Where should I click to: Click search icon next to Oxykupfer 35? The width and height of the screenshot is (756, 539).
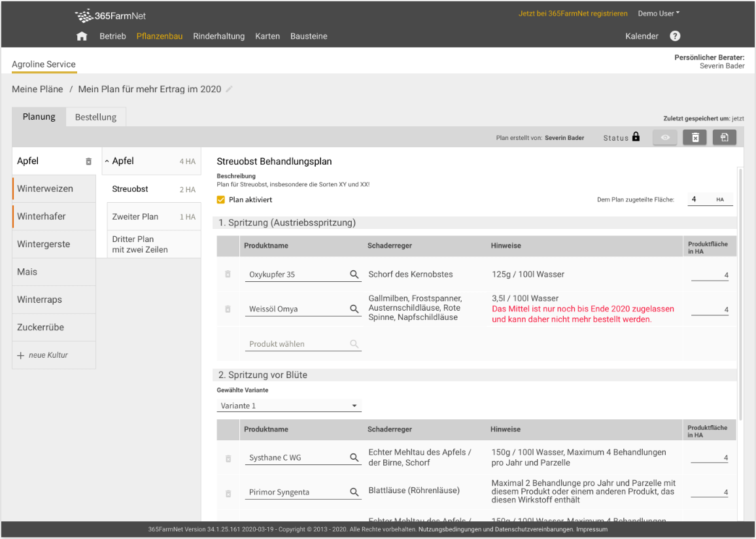[354, 275]
